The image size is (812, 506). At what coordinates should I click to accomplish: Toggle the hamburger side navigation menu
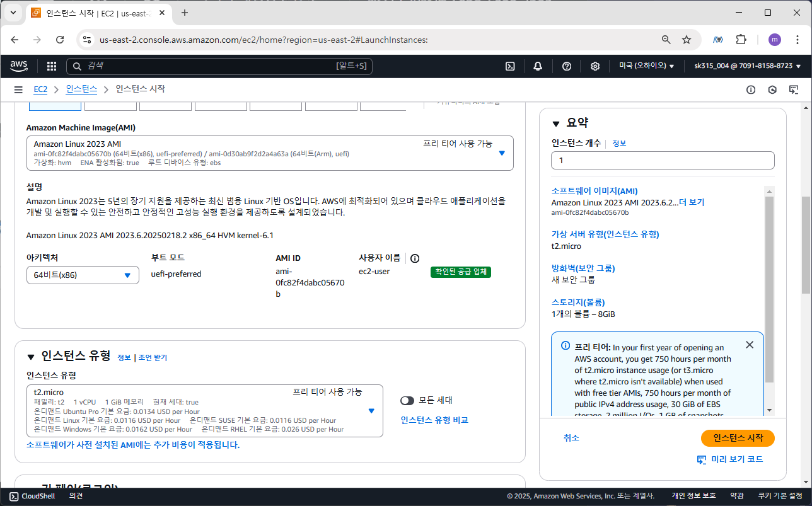point(18,89)
